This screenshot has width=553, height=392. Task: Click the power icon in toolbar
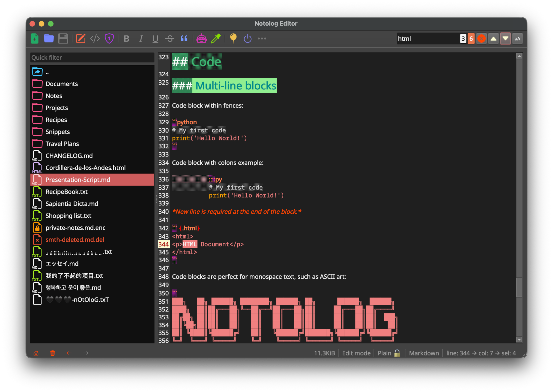[247, 38]
